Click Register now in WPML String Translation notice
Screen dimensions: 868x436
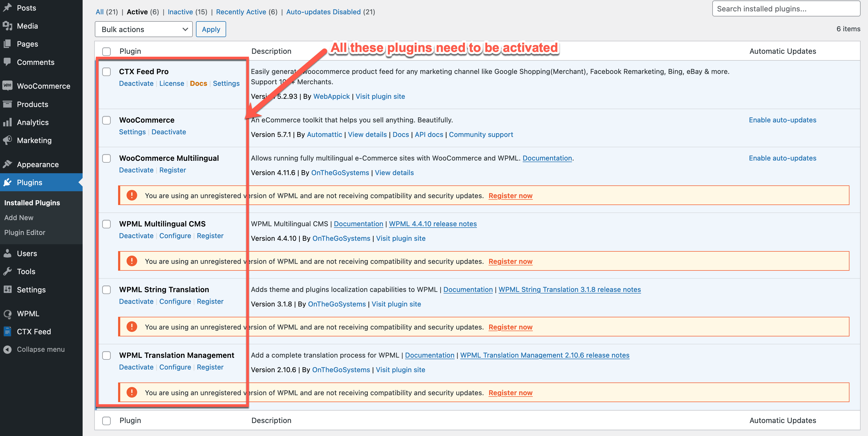(511, 327)
